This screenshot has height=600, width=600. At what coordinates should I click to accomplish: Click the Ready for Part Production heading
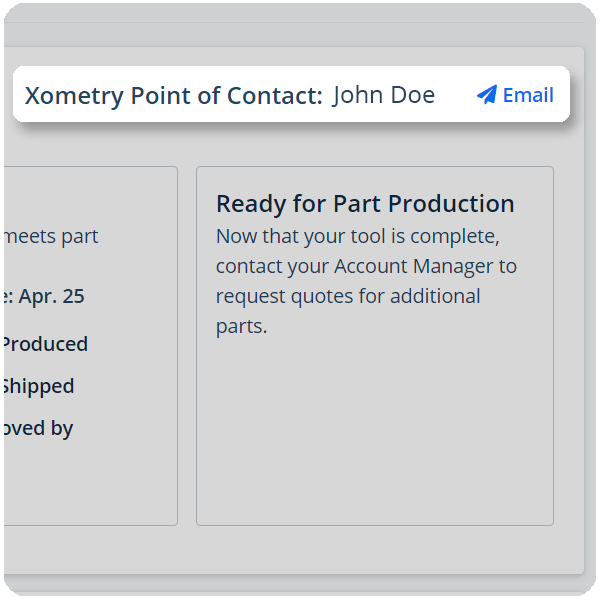click(365, 204)
